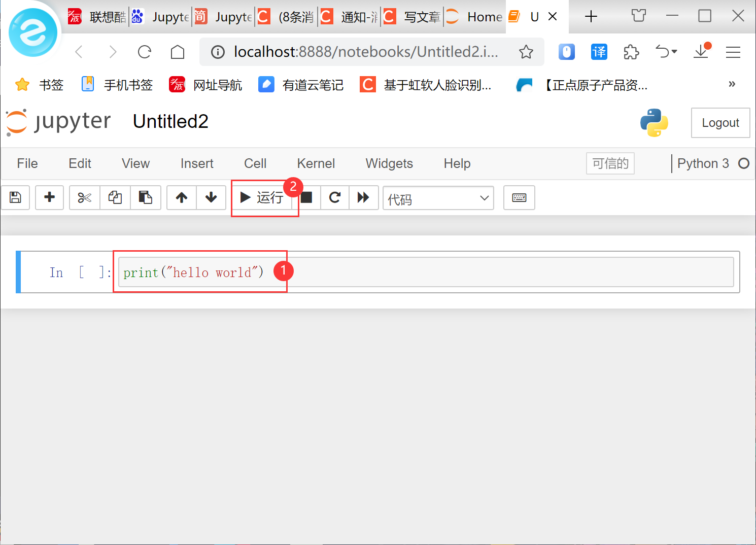Move the cell down with the down arrow

pos(211,197)
